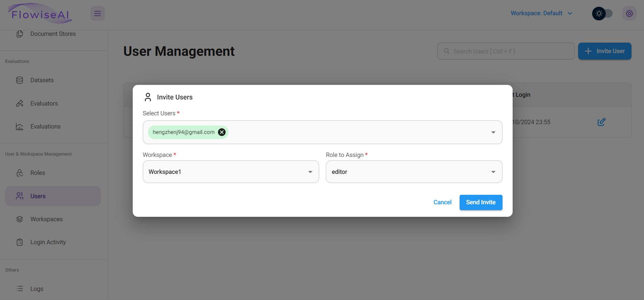The height and width of the screenshot is (300, 644).
Task: Click the Send Invite button
Action: pyautogui.click(x=481, y=202)
